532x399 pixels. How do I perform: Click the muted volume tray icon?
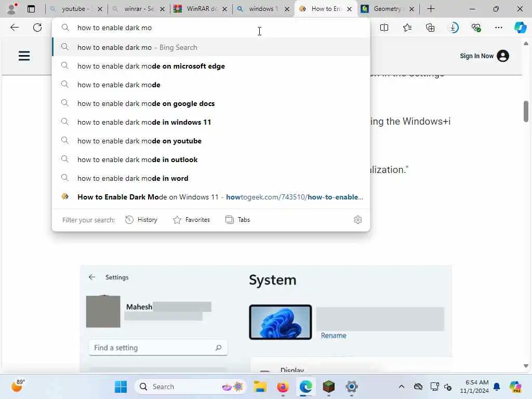click(x=448, y=387)
